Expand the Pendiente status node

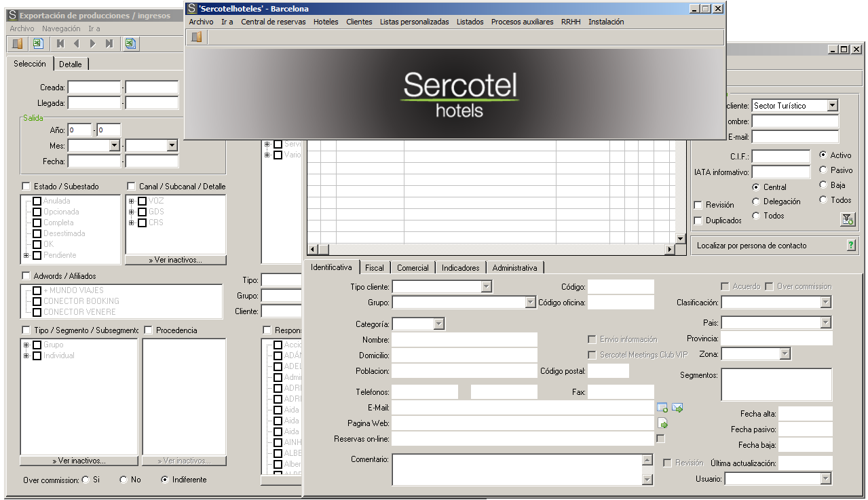click(x=26, y=255)
